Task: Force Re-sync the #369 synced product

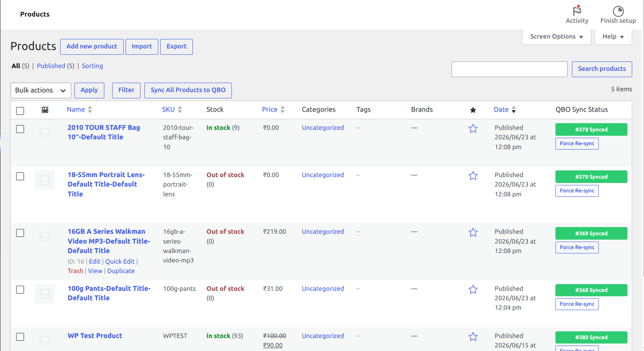Action: [577, 248]
